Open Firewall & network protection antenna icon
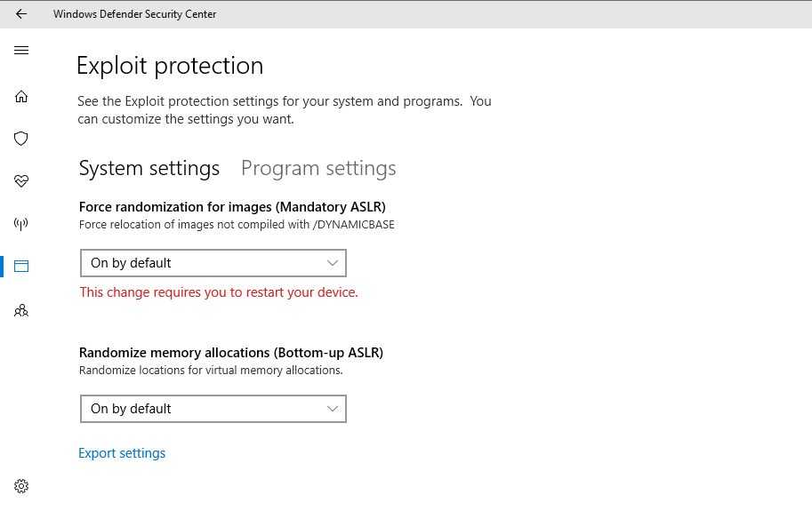812x511 pixels. tap(21, 223)
